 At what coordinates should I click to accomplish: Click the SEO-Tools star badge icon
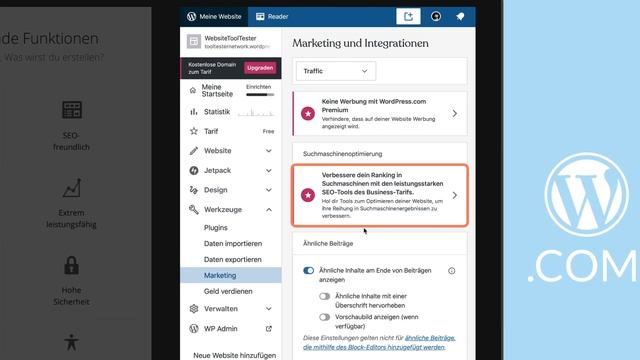(x=308, y=195)
